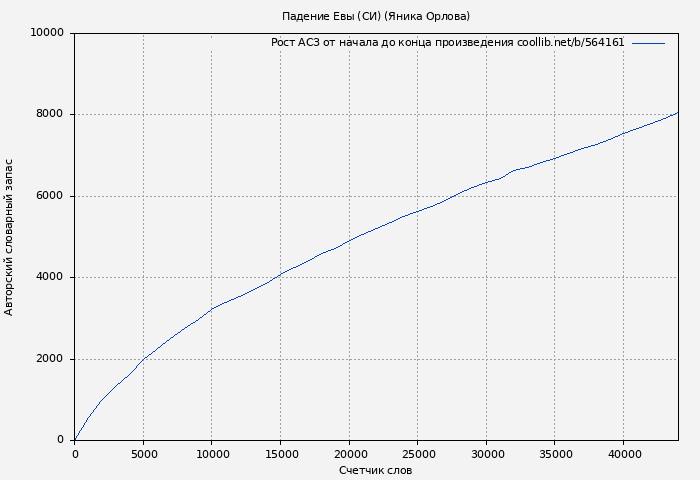The image size is (700, 480).
Task: Click the chart title "Падение Евы (СИ)"
Action: click(375, 16)
